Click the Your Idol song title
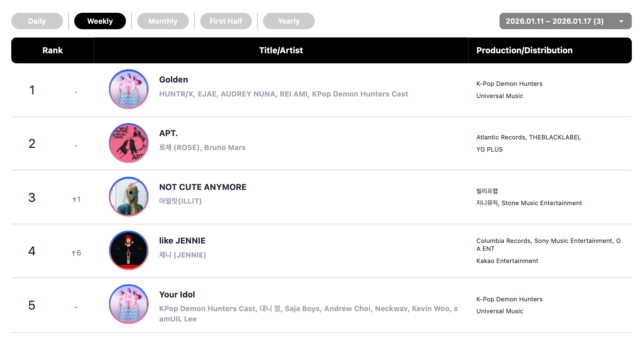 pos(177,295)
